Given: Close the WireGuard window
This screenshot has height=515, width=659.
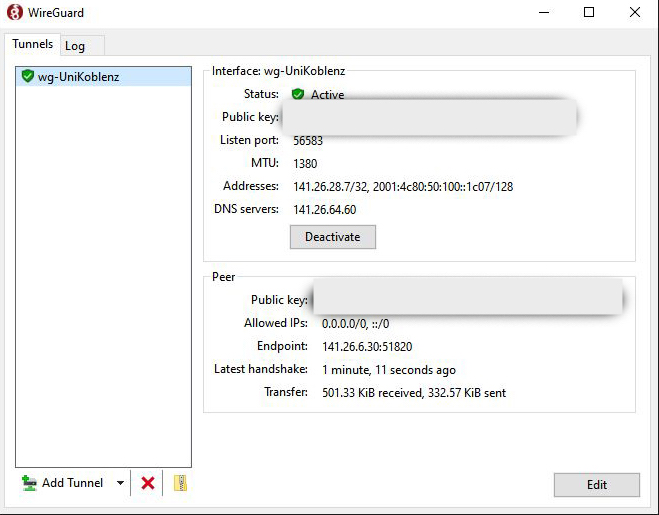Looking at the screenshot, I should pos(635,12).
